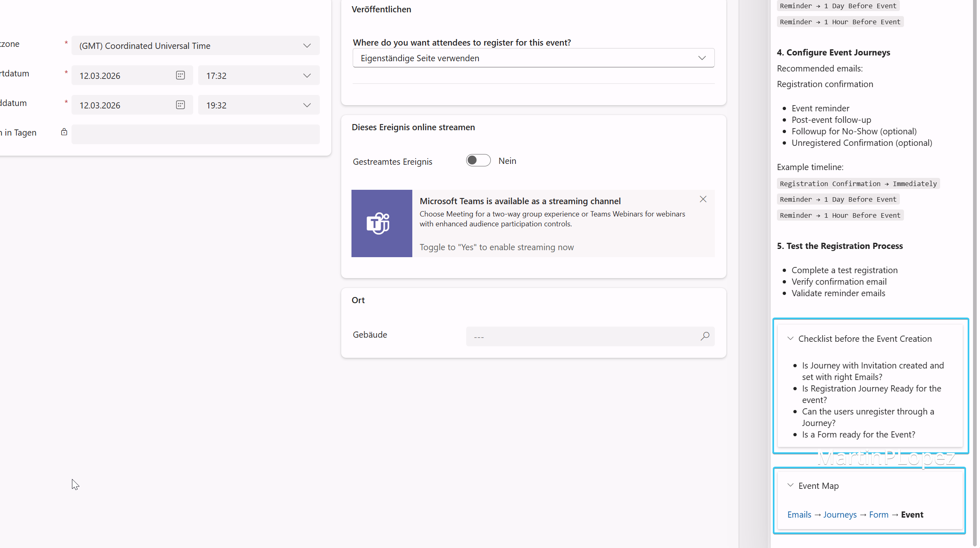980x548 pixels.
Task: Open the Journeys link in Event Map
Action: tap(840, 514)
